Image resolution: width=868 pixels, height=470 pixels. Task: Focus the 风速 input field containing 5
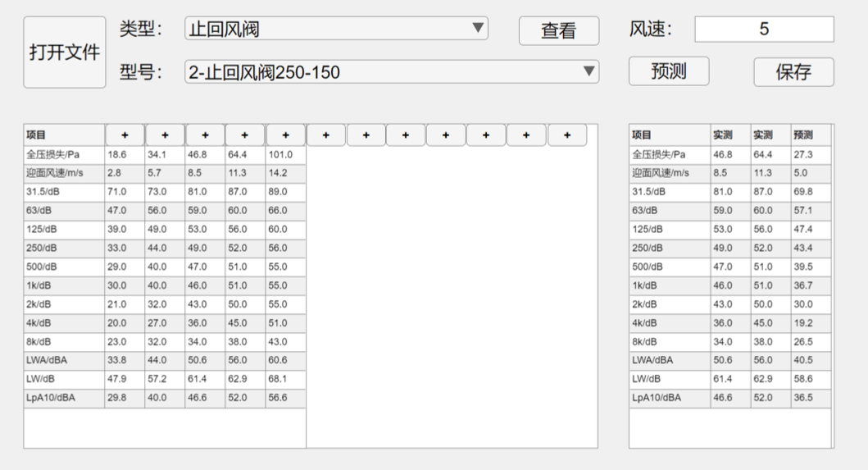click(x=764, y=30)
